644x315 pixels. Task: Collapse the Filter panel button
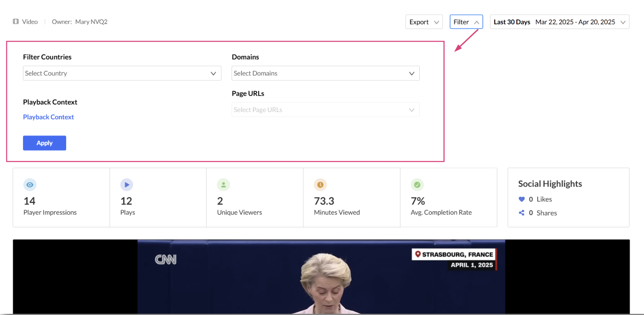[466, 22]
